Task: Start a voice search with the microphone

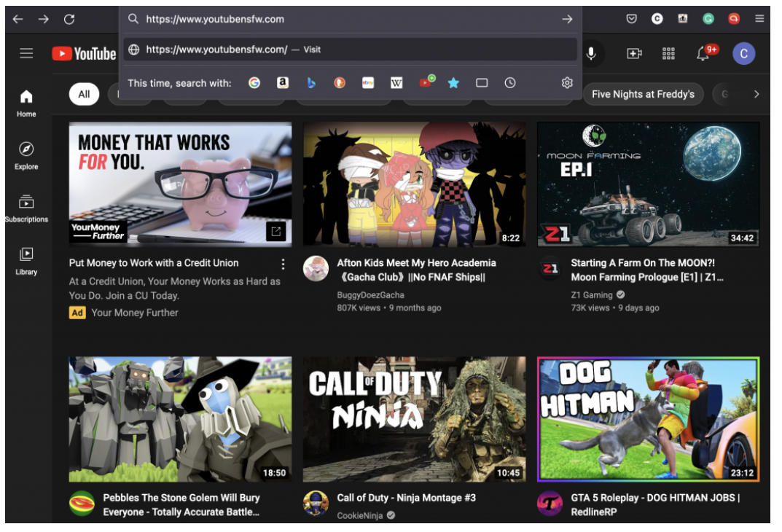Action: click(591, 52)
